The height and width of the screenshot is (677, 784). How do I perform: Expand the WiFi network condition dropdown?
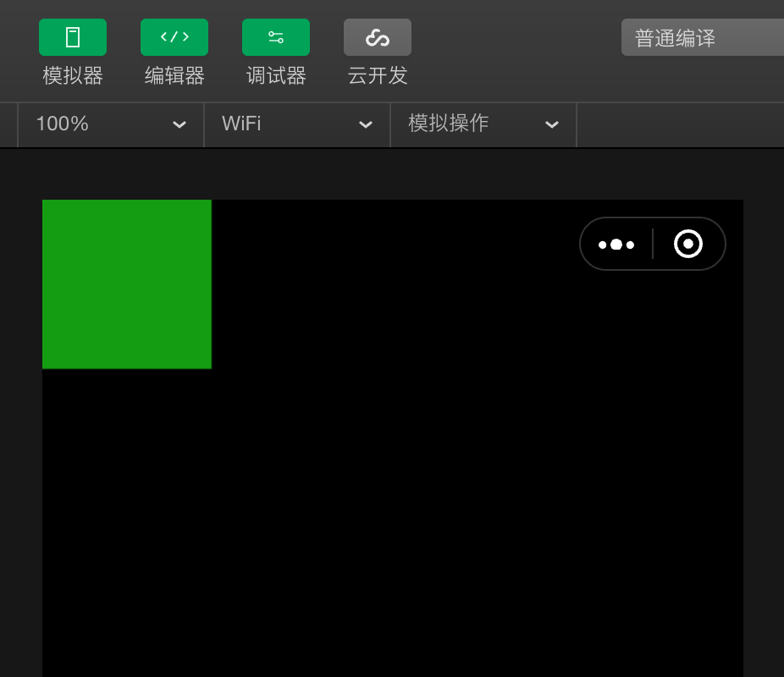(296, 124)
